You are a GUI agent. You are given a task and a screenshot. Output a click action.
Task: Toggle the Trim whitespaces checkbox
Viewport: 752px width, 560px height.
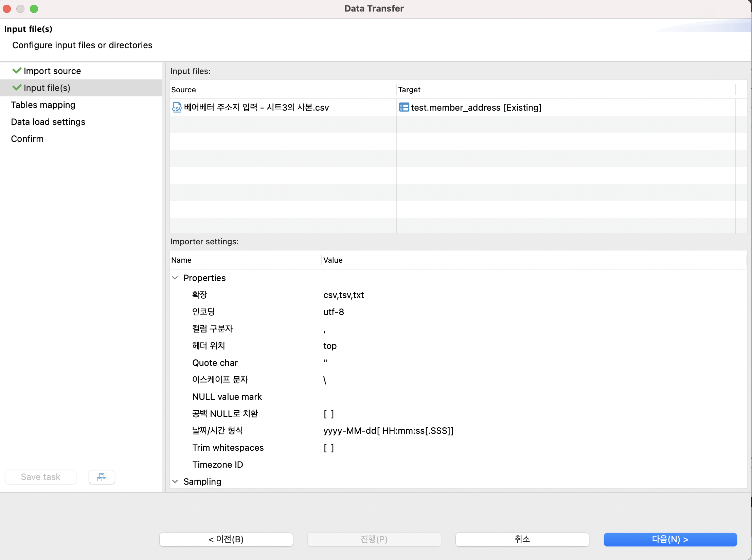328,448
